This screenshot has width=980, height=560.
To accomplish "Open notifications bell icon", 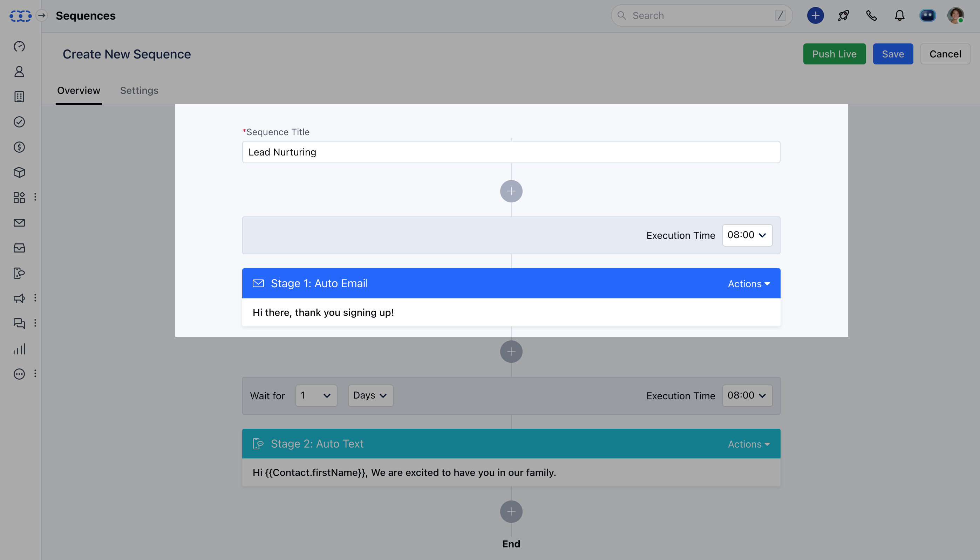I will click(899, 15).
